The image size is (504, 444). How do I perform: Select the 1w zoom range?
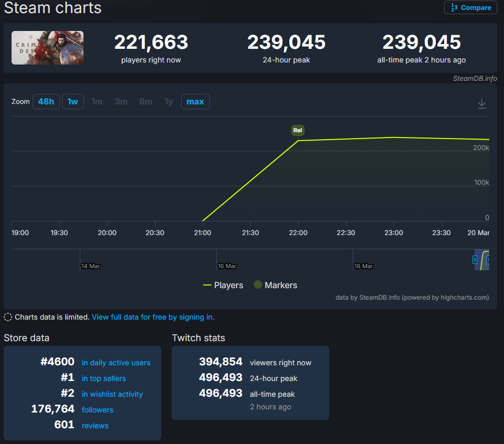pos(73,101)
